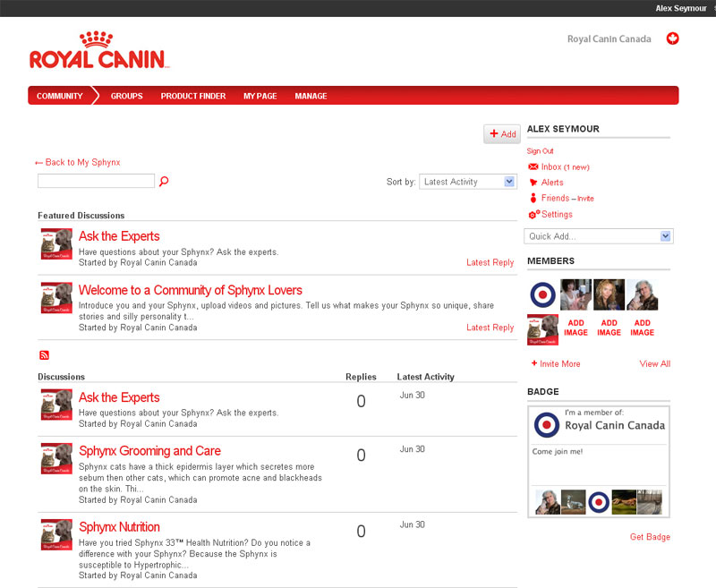Open the RSS feed icon
This screenshot has height=588, width=716.
[44, 356]
